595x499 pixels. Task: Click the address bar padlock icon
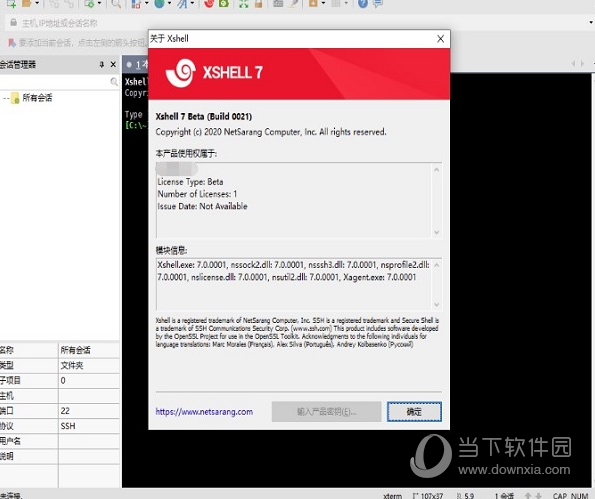click(13, 23)
